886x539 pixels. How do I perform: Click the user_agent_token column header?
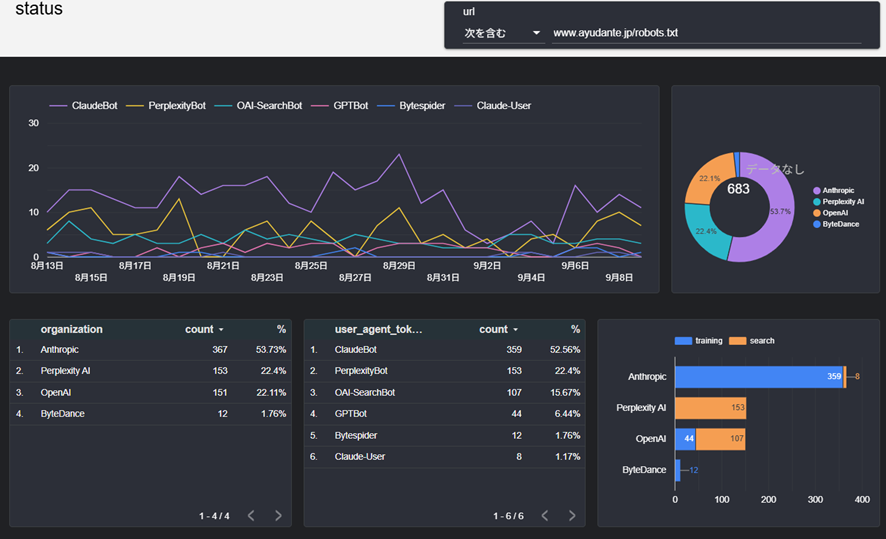tap(378, 329)
